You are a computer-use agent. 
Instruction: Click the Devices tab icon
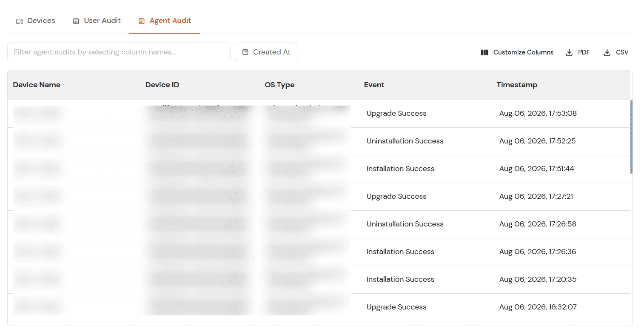click(19, 21)
